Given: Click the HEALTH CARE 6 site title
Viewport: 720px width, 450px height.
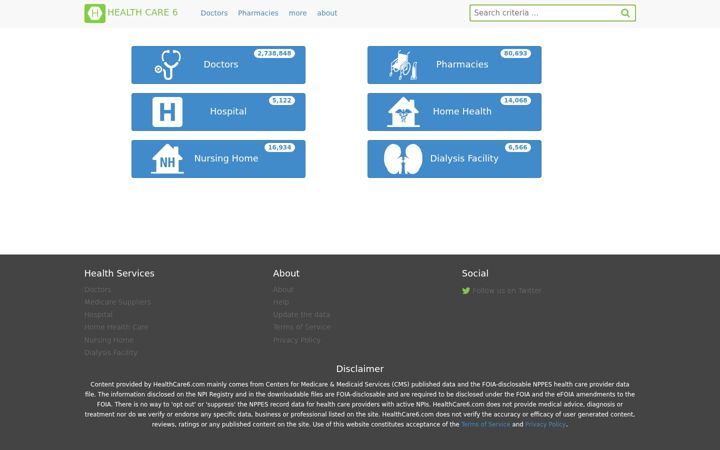Looking at the screenshot, I should click(142, 12).
